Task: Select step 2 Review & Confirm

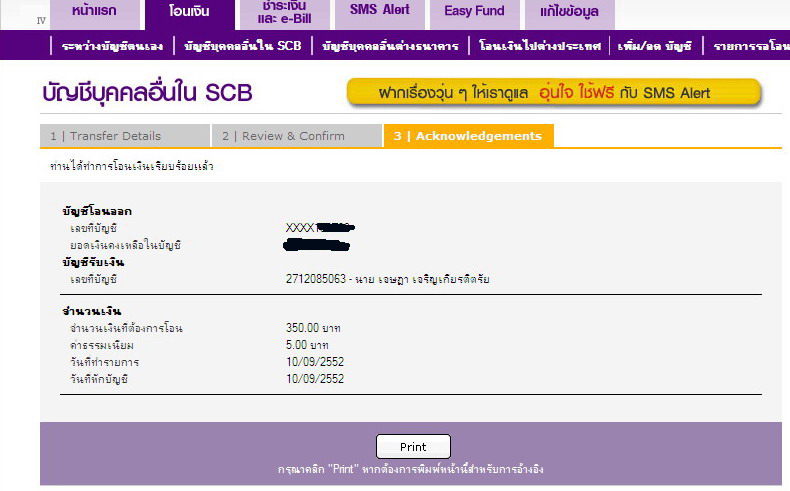Action: click(x=297, y=136)
